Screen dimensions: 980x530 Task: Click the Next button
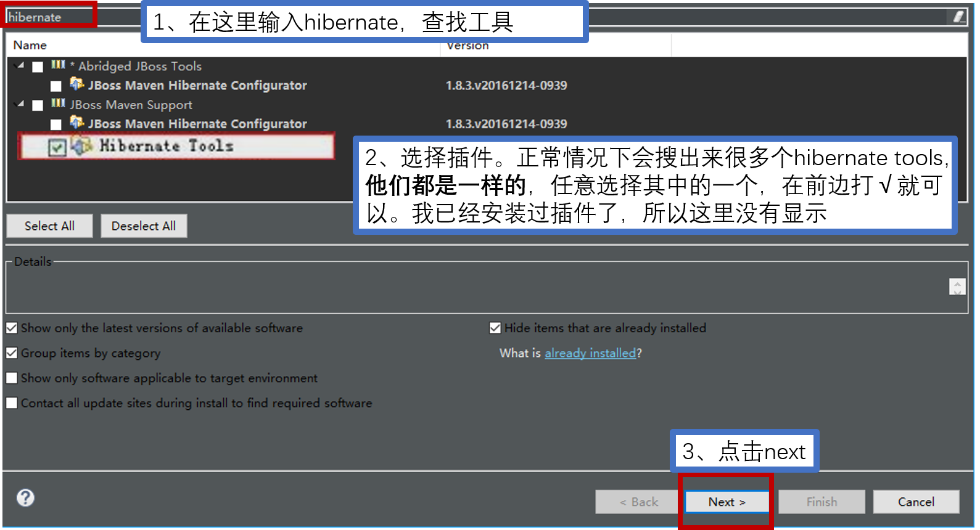click(x=727, y=502)
